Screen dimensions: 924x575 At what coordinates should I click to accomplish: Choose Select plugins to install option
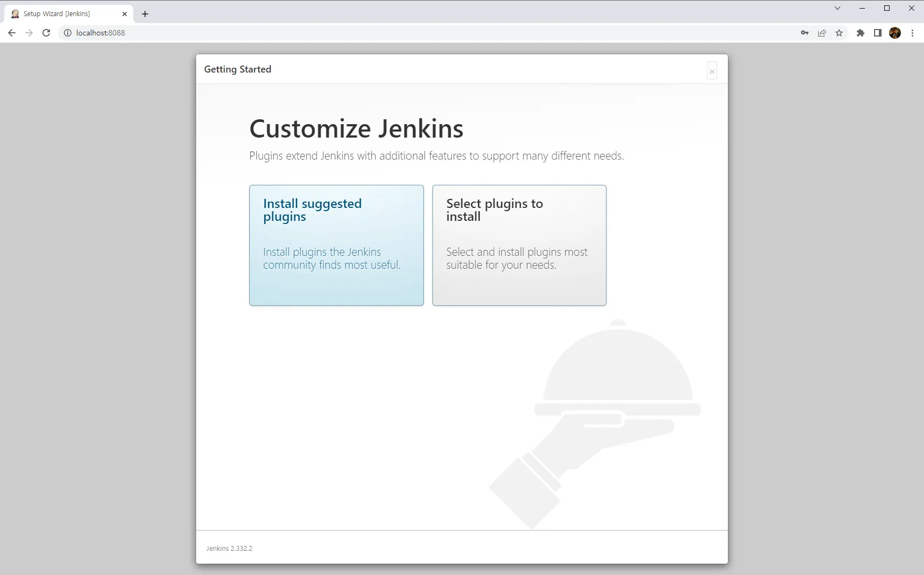pos(519,245)
